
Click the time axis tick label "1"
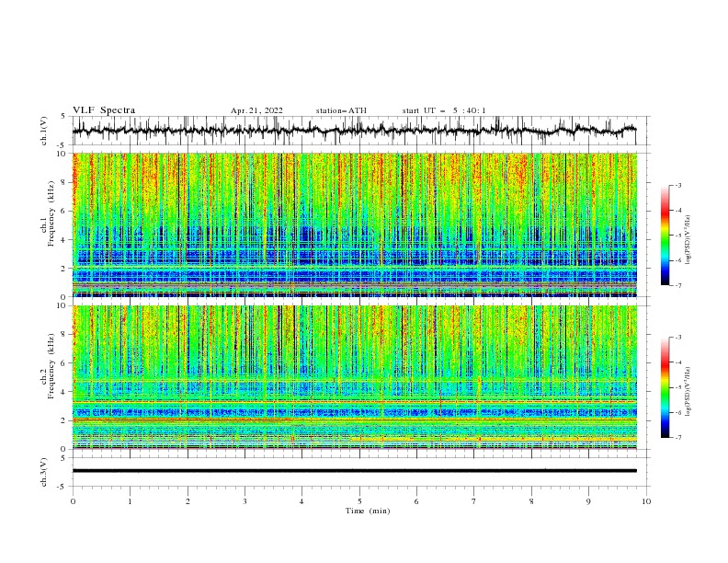click(x=130, y=501)
